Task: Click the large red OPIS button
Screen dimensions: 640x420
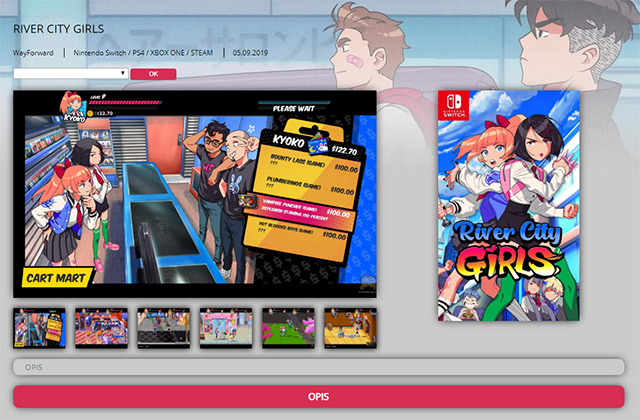Action: pos(318,397)
